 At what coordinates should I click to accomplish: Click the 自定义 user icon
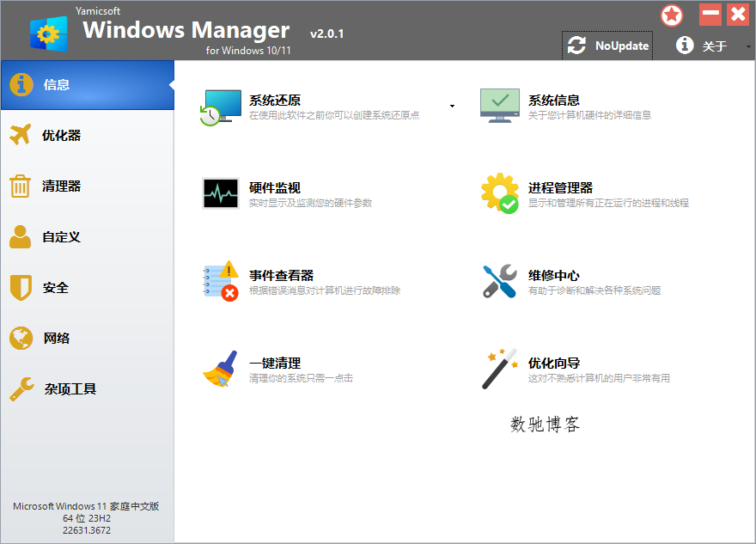pyautogui.click(x=21, y=237)
